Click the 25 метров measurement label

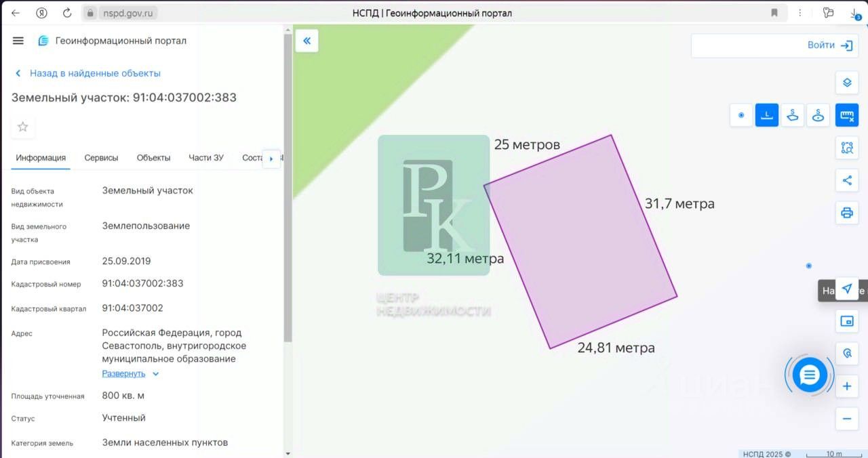point(527,144)
